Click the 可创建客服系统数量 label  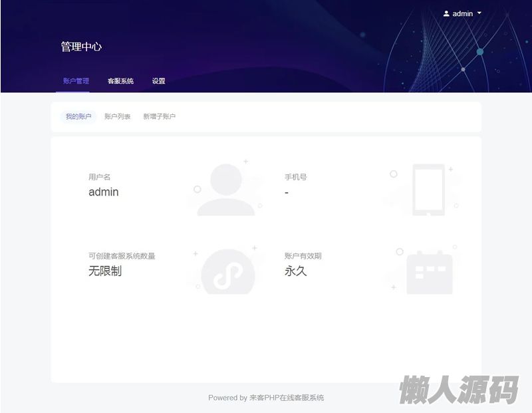click(x=122, y=256)
